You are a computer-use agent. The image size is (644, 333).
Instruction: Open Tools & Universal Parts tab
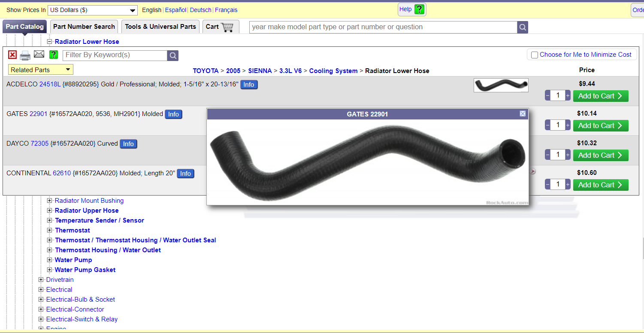pos(160,27)
